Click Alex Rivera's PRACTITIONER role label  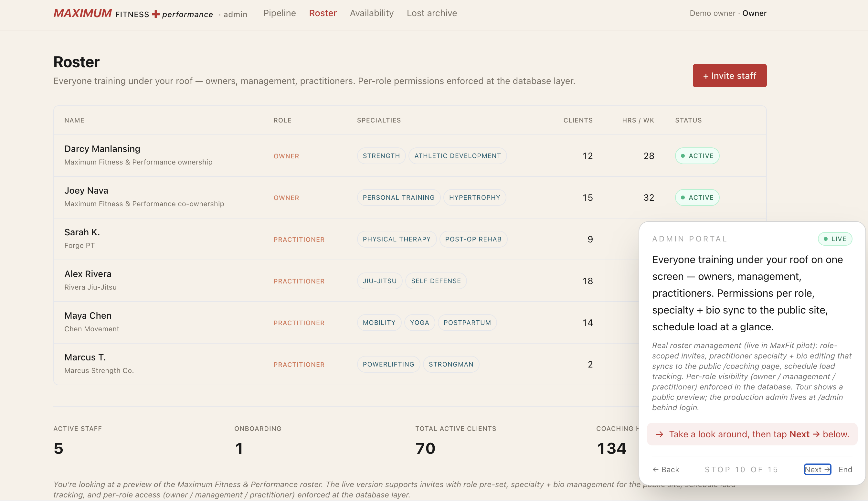(x=299, y=281)
